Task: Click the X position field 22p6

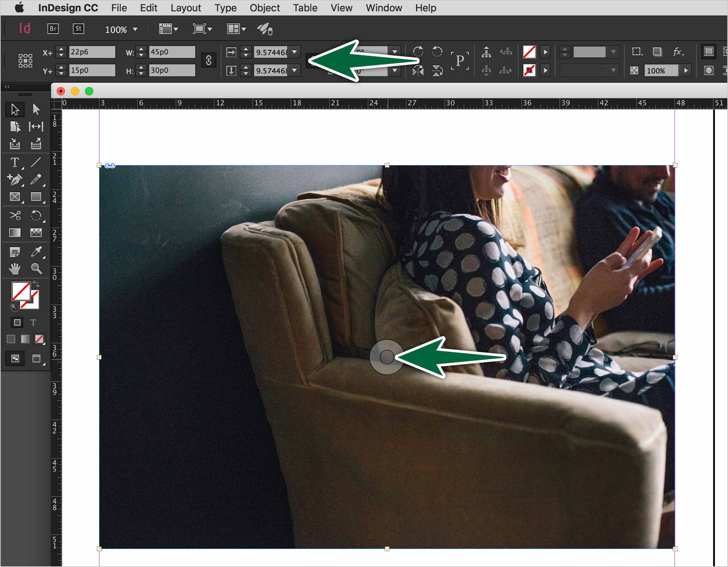Action: point(92,52)
